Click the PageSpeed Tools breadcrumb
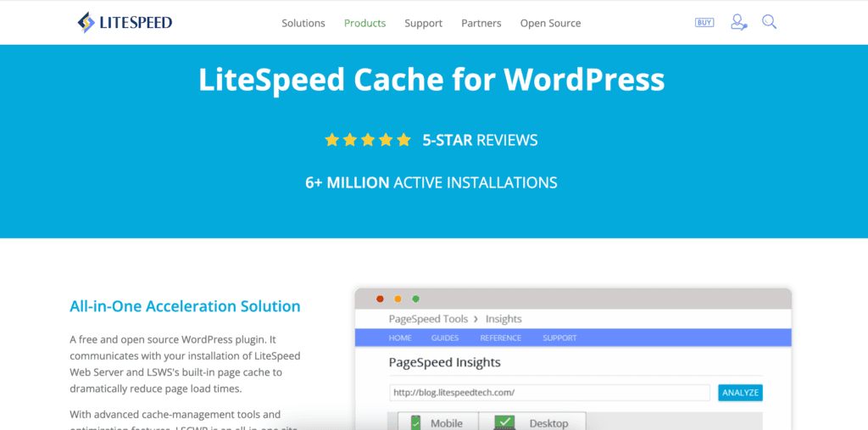 pos(428,319)
